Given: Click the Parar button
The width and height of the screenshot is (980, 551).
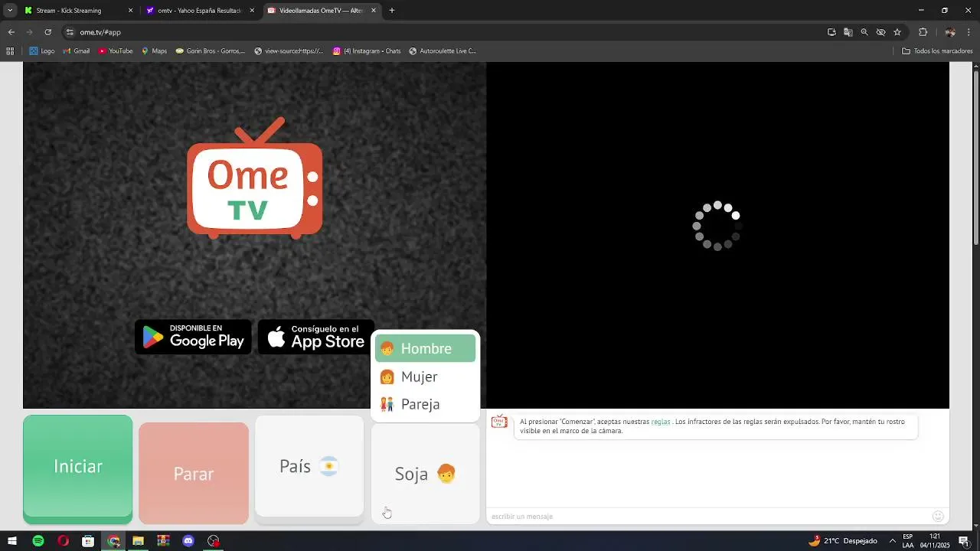Looking at the screenshot, I should click(194, 473).
